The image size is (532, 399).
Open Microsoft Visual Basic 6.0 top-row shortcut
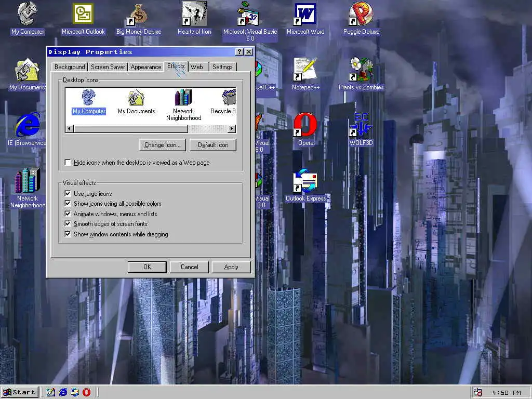coord(250,21)
